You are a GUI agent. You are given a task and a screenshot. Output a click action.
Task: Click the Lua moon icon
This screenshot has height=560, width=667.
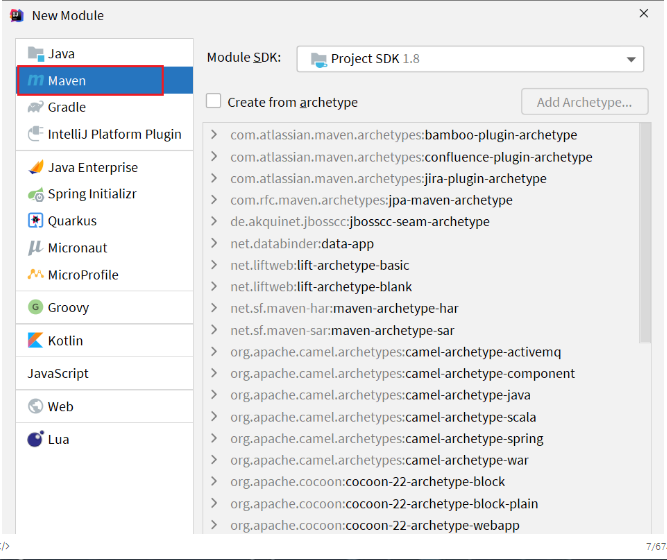click(x=36, y=439)
